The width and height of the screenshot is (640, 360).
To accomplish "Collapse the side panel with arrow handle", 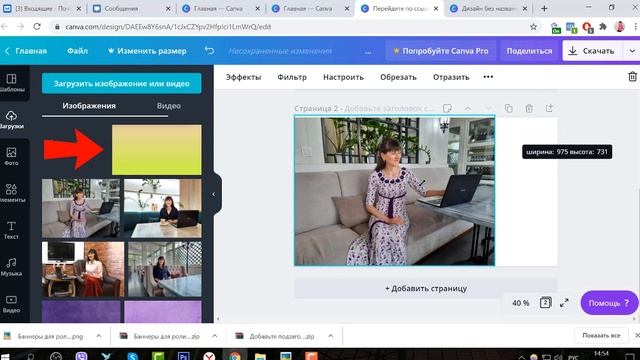I will tap(213, 194).
